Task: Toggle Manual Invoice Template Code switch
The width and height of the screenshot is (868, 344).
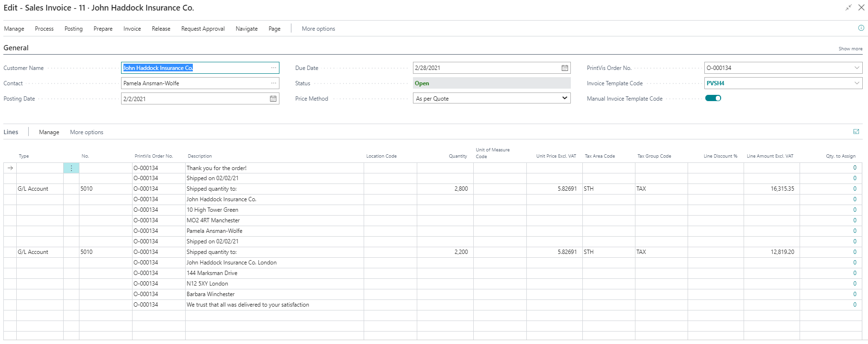Action: pyautogui.click(x=713, y=98)
